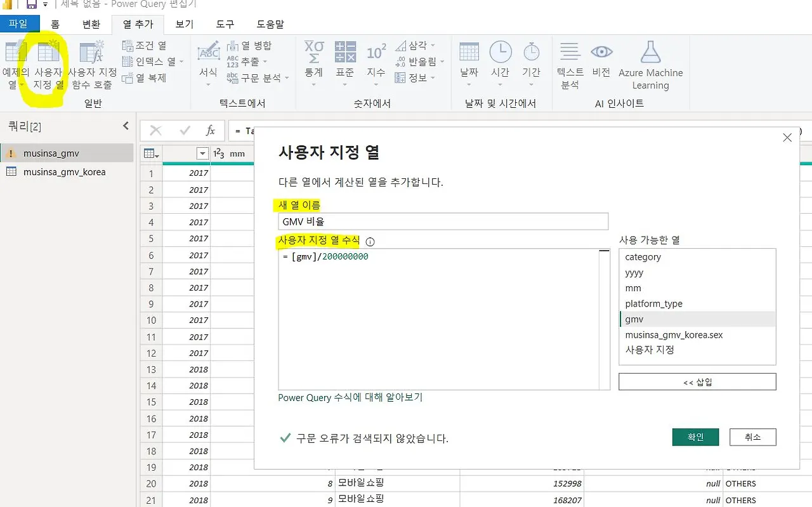This screenshot has width=812, height=507.
Task: Select Duplicate Column (열 복제)
Action: coord(144,77)
